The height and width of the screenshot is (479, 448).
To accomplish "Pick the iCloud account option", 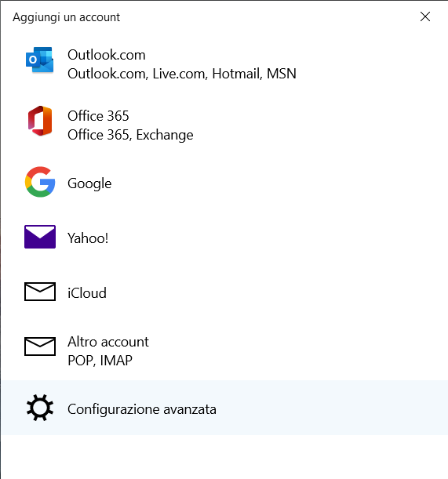I will 224,292.
